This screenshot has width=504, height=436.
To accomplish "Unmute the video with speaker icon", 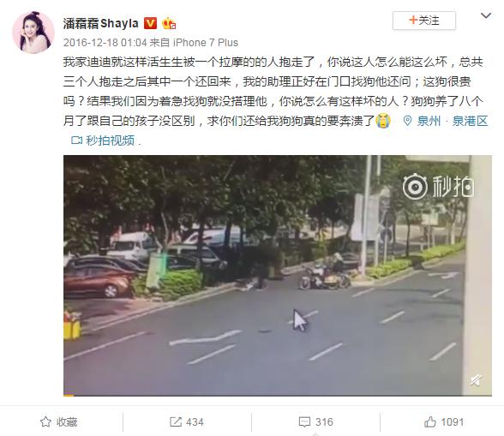I will [476, 380].
